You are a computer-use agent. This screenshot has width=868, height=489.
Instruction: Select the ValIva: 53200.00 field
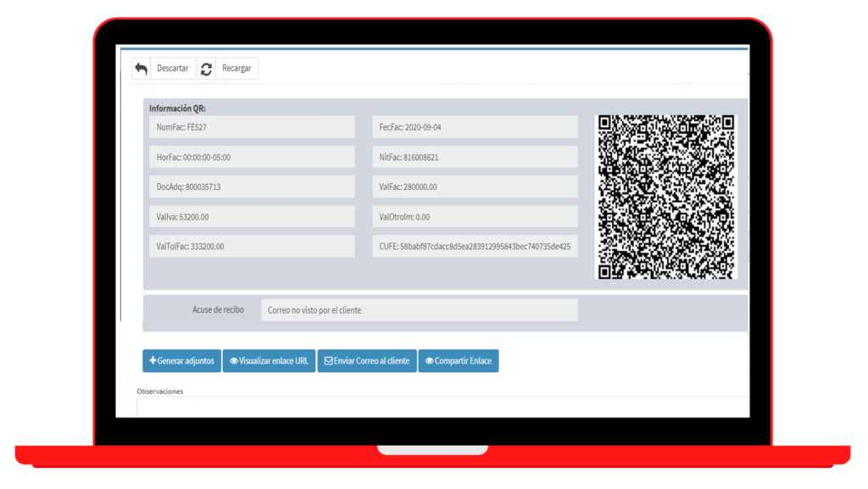(252, 217)
